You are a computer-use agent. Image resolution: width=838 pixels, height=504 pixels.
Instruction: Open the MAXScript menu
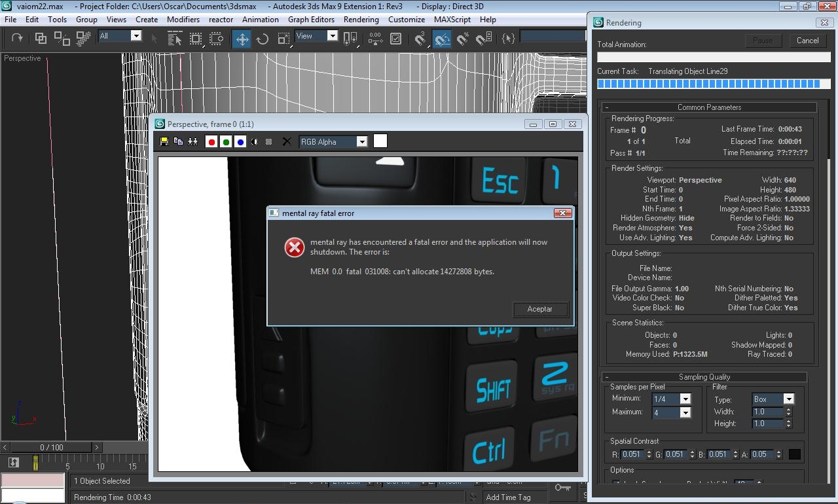[x=452, y=20]
